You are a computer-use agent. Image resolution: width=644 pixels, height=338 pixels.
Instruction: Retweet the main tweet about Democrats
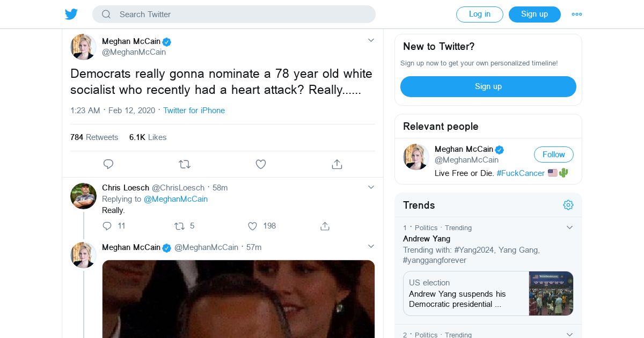coord(185,164)
